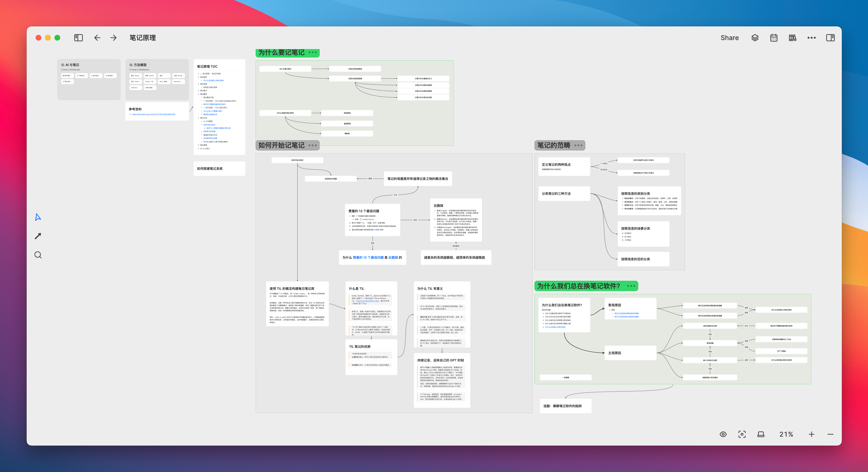Select the 如何搭建笔记系统 card
The image size is (868, 472).
tap(219, 169)
